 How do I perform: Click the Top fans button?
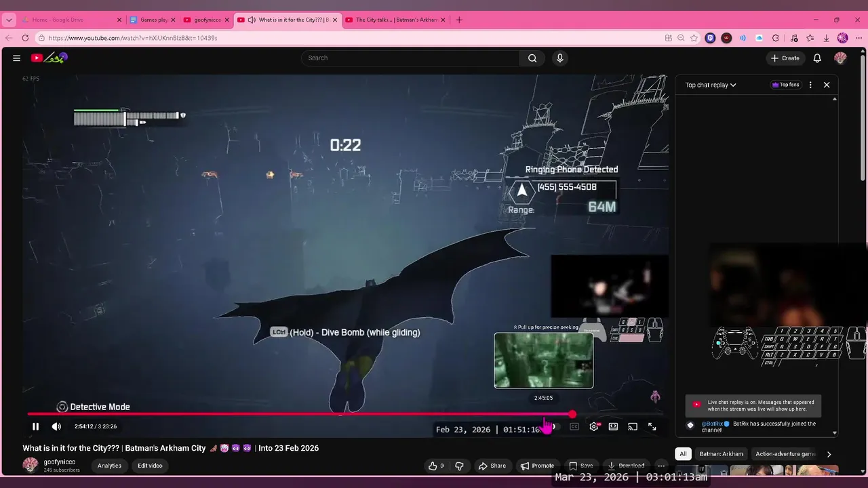[x=785, y=85]
